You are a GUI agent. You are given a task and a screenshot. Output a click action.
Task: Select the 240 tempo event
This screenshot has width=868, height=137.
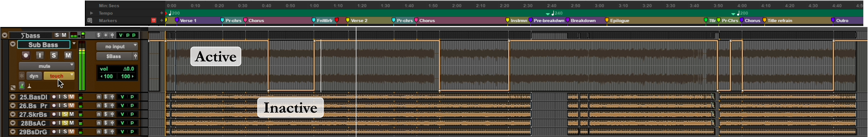click(557, 13)
